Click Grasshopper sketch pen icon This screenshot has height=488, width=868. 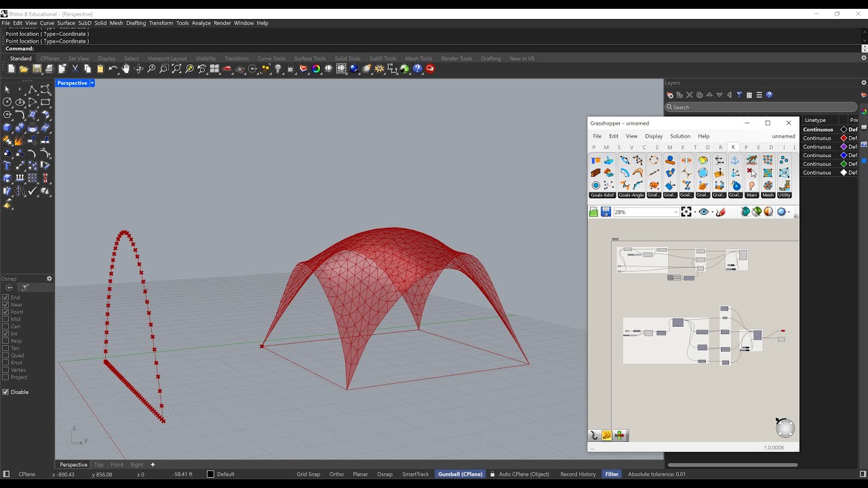coord(721,212)
